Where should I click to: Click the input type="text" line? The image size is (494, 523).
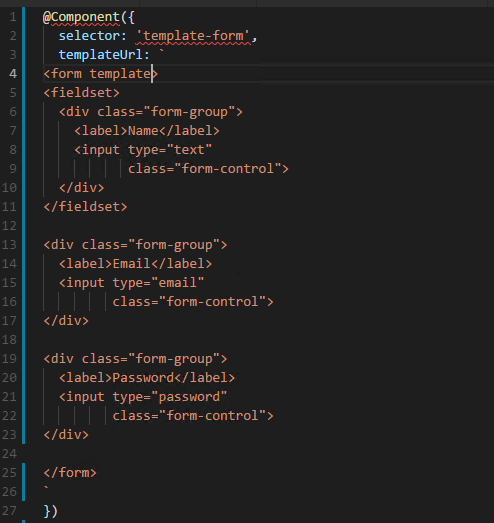(x=143, y=150)
